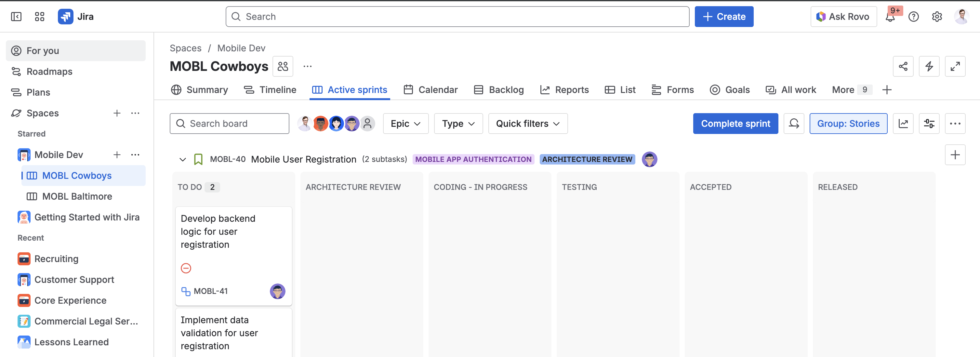Click the insights chart icon on the board
This screenshot has width=980, height=357.
903,123
